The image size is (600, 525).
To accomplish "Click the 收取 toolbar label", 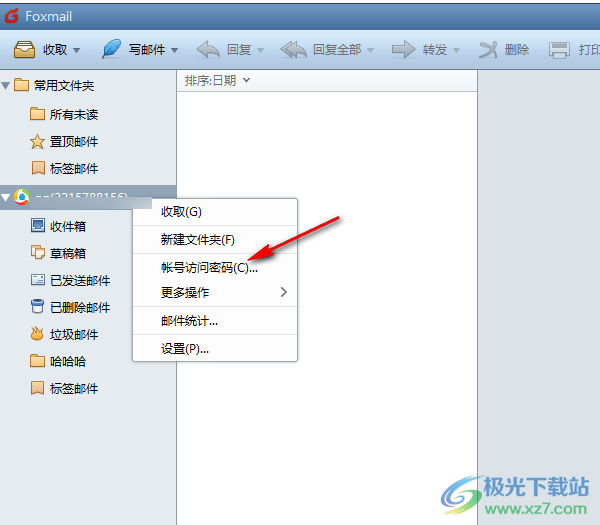I will [55, 50].
